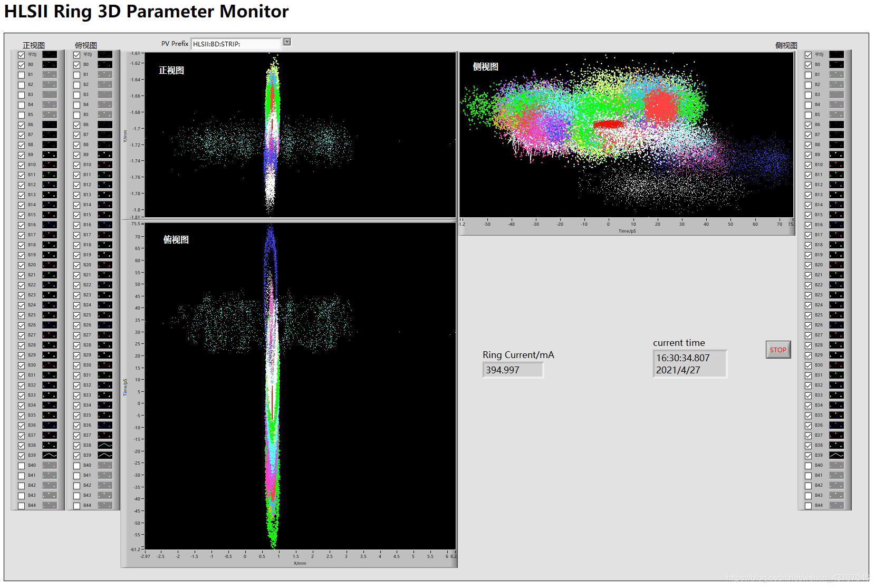
Task: Click the B28 plot sample icon in 正视图 legend
Action: coord(50,345)
